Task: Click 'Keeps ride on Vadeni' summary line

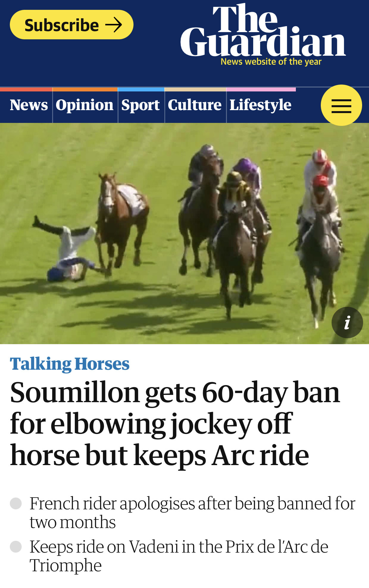Action: click(x=179, y=556)
